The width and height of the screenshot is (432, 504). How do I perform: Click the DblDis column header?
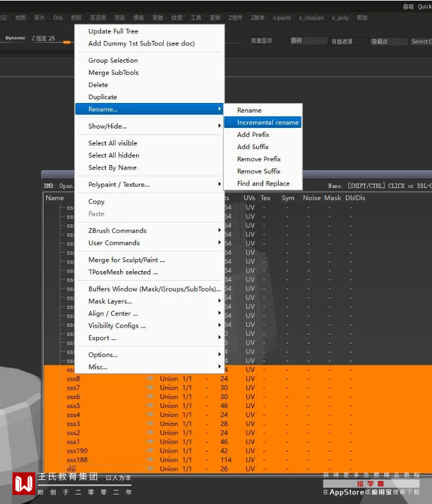(355, 198)
